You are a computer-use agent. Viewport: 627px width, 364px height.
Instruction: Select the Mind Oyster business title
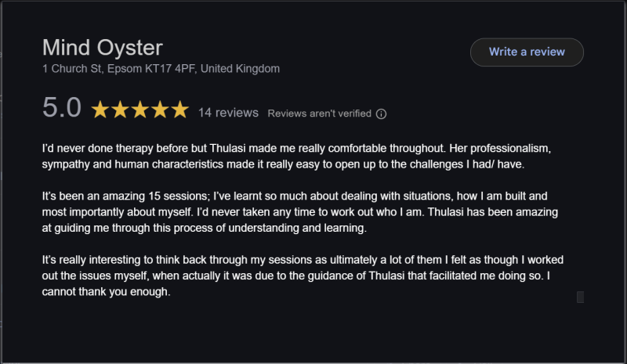pos(102,47)
